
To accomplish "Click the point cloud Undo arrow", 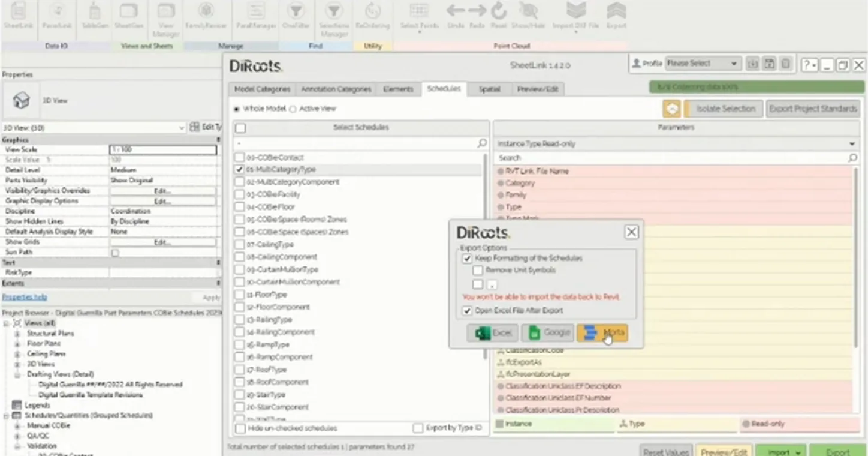I will coord(456,14).
